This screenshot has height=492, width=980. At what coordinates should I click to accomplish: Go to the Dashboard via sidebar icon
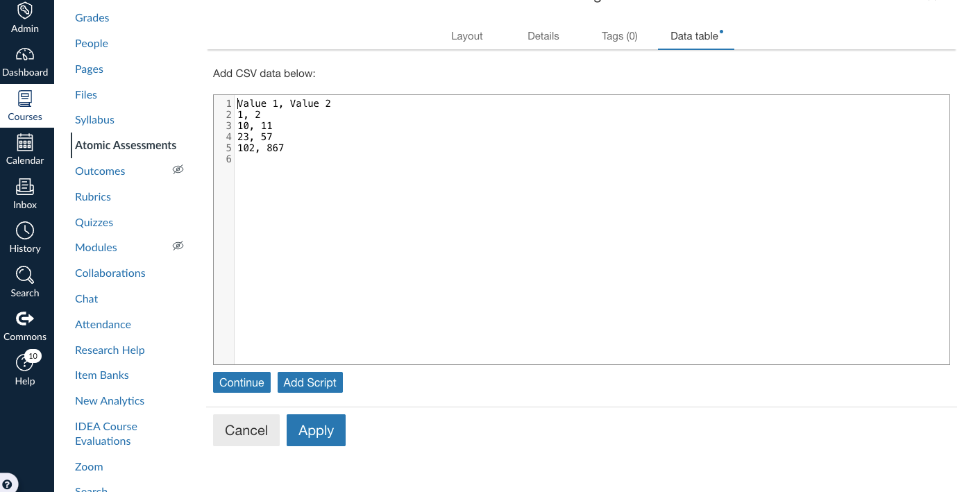[25, 62]
